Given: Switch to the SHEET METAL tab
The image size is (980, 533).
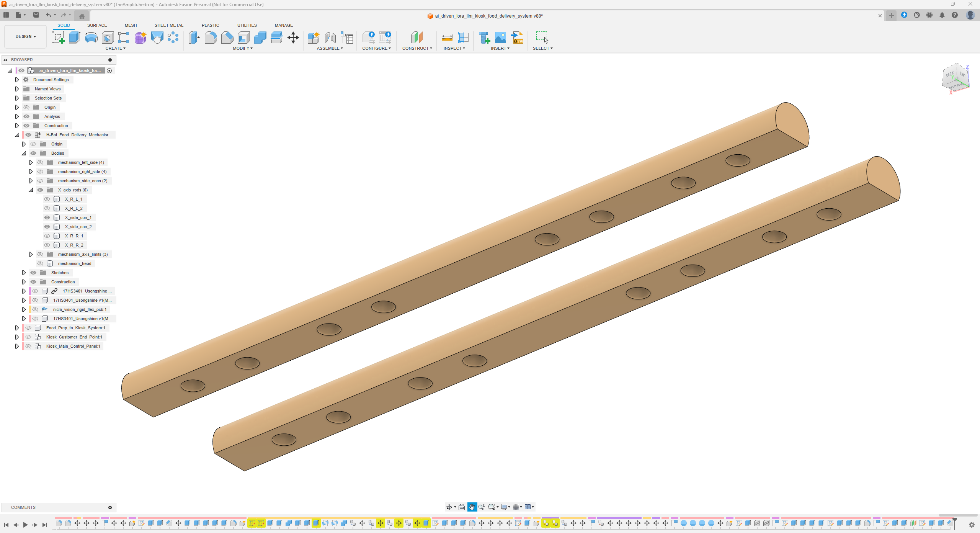Looking at the screenshot, I should coord(169,25).
